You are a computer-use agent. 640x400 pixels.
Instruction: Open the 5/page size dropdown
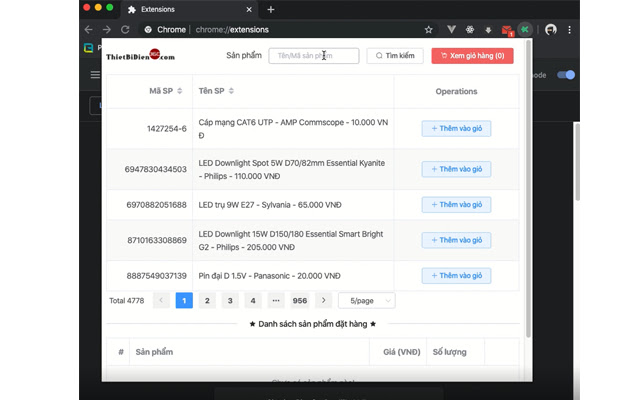[x=367, y=301]
